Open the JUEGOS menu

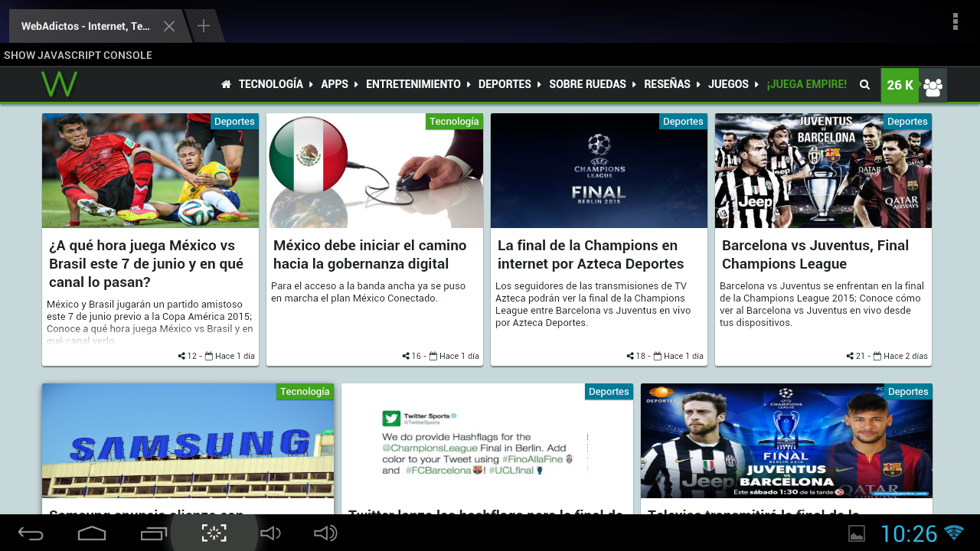click(x=728, y=84)
